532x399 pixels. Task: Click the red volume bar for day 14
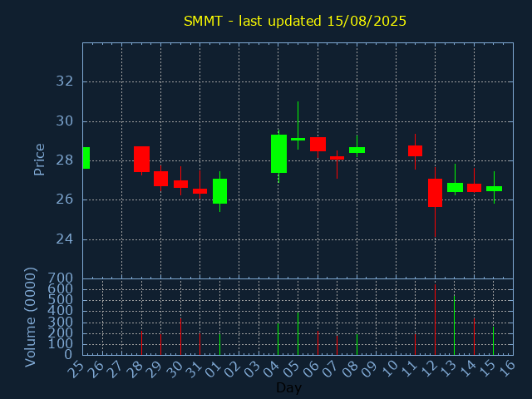tap(474, 337)
